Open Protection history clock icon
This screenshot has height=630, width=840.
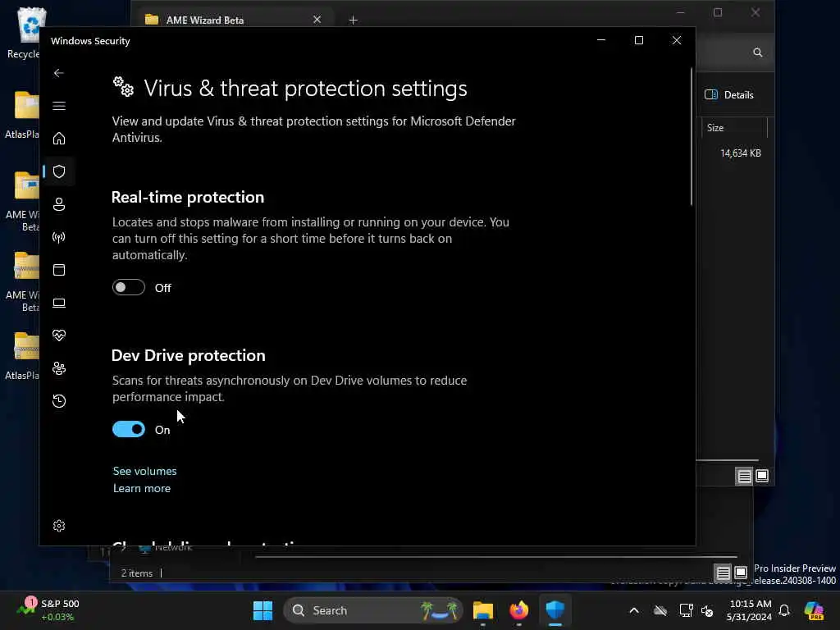[59, 401]
